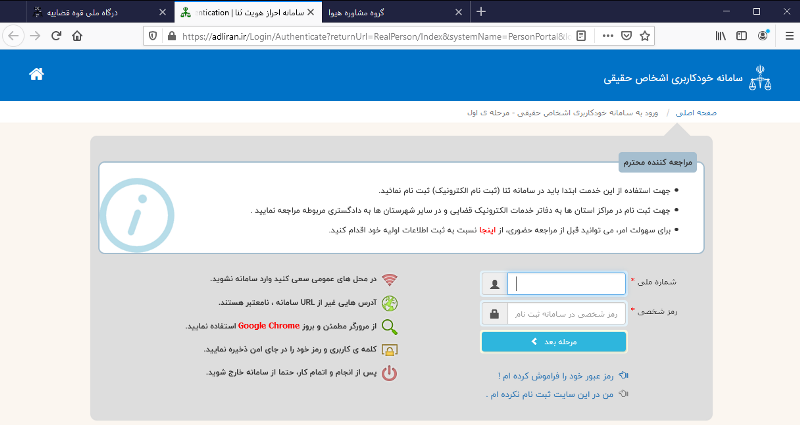The height and width of the screenshot is (425, 800).
Task: Focus the رمز شخصی password input
Action: tap(566, 314)
